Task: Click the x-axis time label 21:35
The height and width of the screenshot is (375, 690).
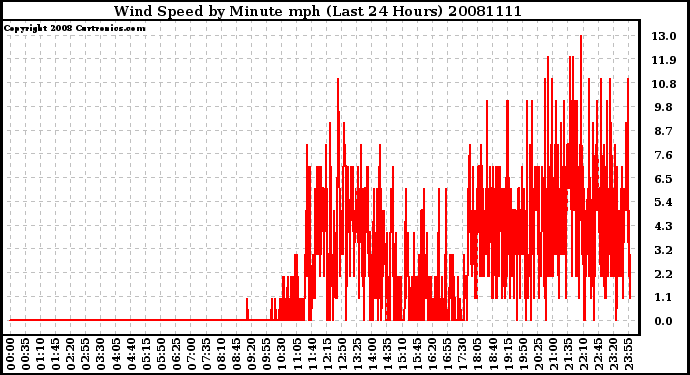Action: (567, 354)
